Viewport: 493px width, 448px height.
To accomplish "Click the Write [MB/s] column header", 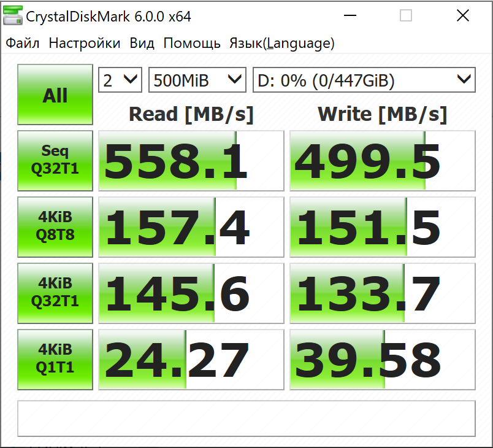I will pyautogui.click(x=383, y=114).
